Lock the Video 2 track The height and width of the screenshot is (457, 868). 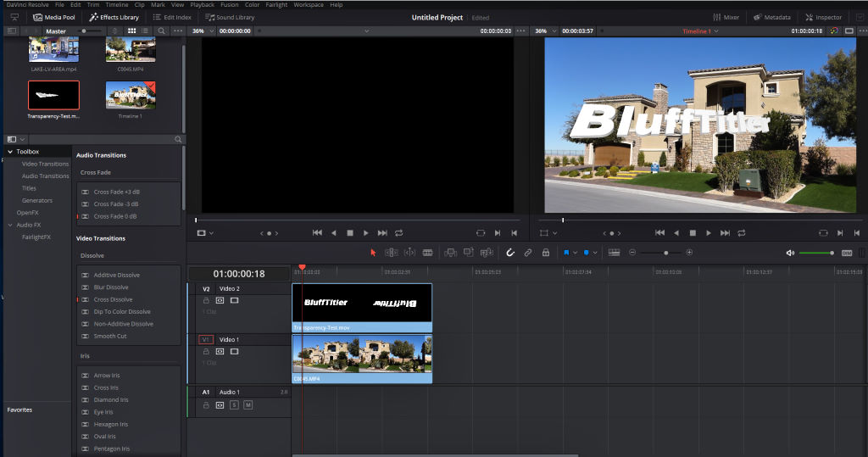click(x=206, y=300)
